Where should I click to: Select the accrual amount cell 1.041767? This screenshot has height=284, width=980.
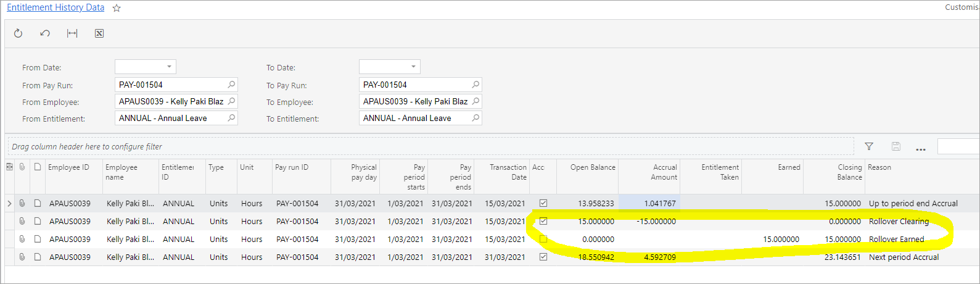pos(649,203)
